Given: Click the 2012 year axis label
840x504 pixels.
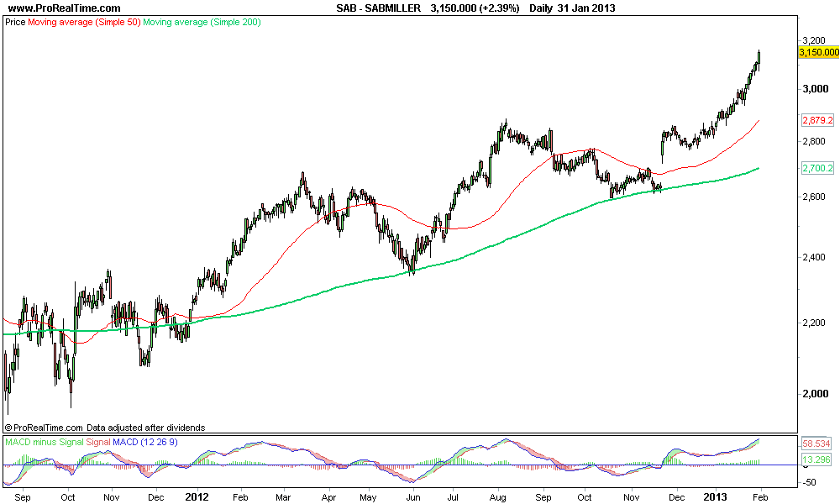Looking at the screenshot, I should coord(197,497).
